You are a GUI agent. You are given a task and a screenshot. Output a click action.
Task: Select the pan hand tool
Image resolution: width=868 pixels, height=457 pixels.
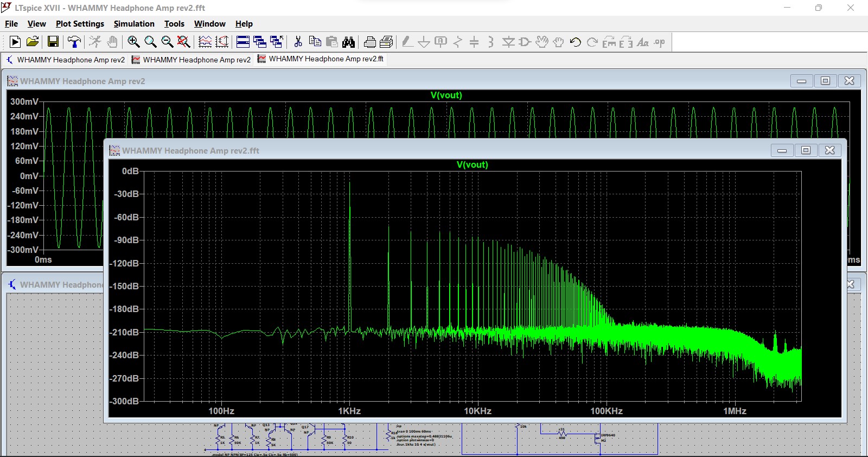tap(112, 42)
